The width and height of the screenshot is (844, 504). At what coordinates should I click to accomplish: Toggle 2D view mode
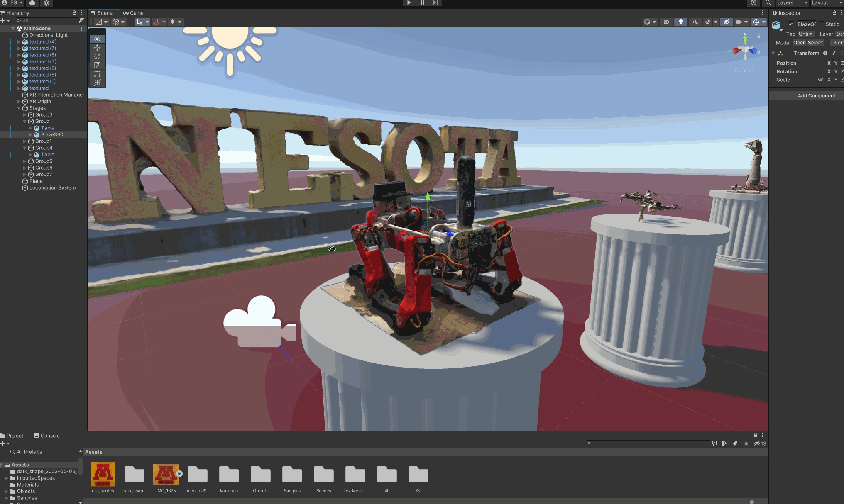pyautogui.click(x=666, y=22)
